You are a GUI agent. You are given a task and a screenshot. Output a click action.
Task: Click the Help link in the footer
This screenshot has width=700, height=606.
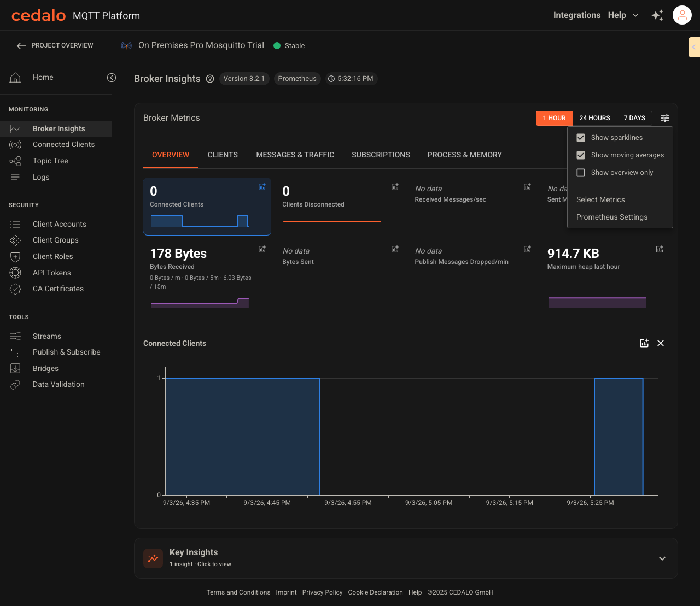415,592
